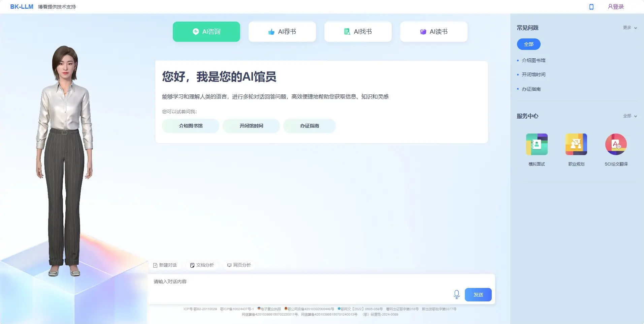Switch to the AI找书 tab
Image resolution: width=644 pixels, height=324 pixels.
[358, 31]
